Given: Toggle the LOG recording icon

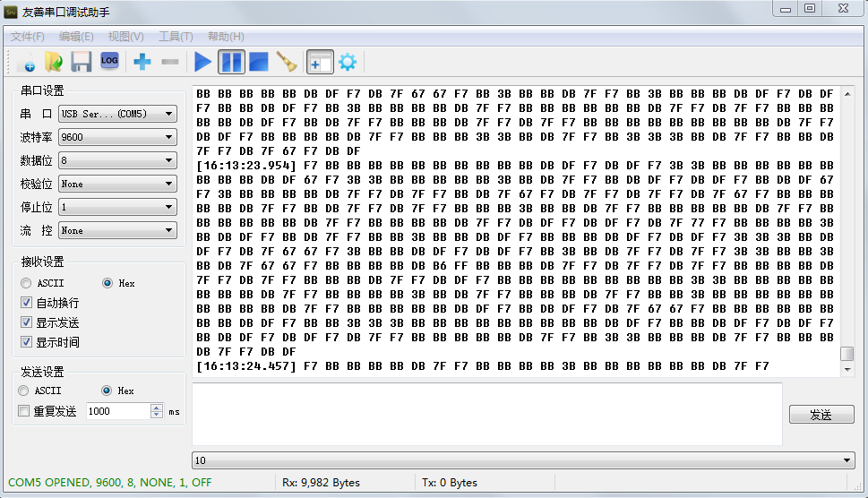Looking at the screenshot, I should pos(109,61).
